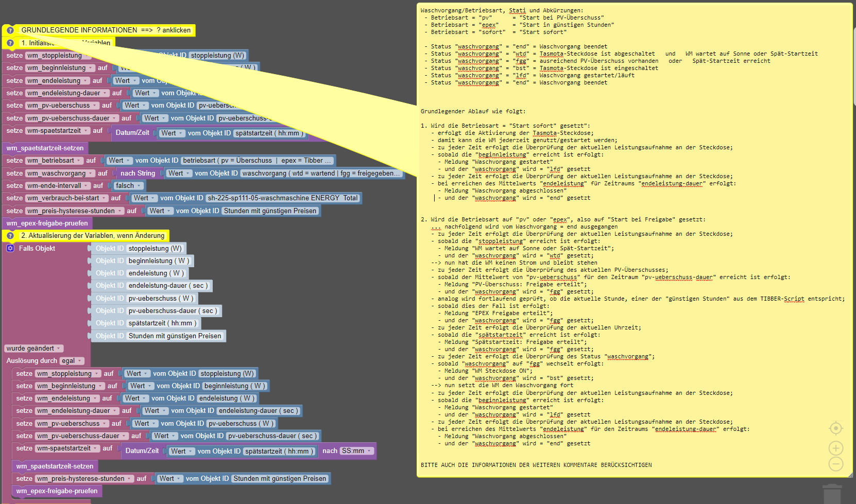Viewport: 856px width, 504px height.
Task: Open the 'falsch' boolean dropdown
Action: point(127,186)
